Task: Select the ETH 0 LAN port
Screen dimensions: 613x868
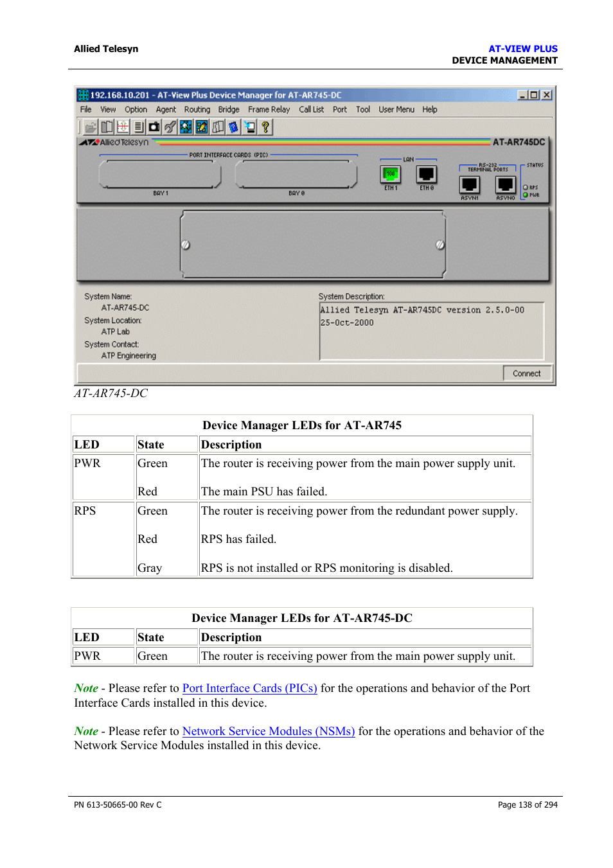Action: click(427, 174)
